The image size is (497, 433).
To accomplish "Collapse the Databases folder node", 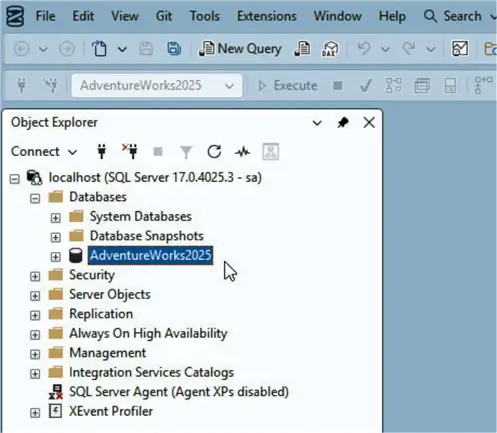I will [x=35, y=199].
